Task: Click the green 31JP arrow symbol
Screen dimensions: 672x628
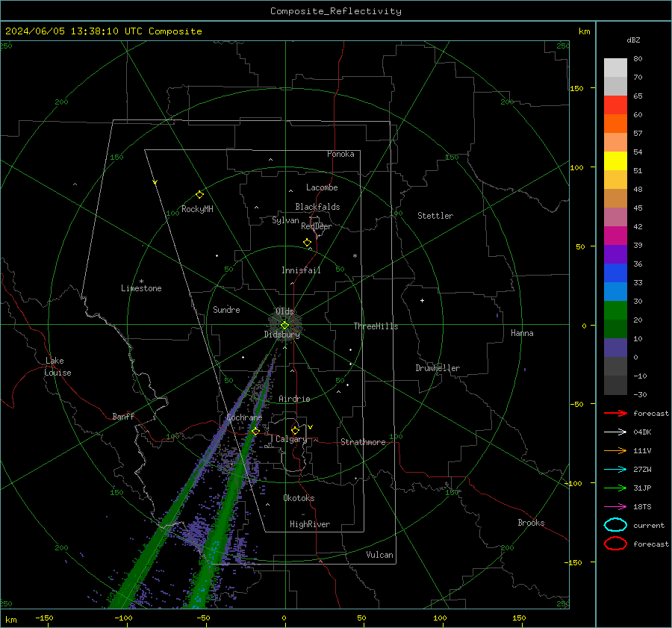Action: 615,488
